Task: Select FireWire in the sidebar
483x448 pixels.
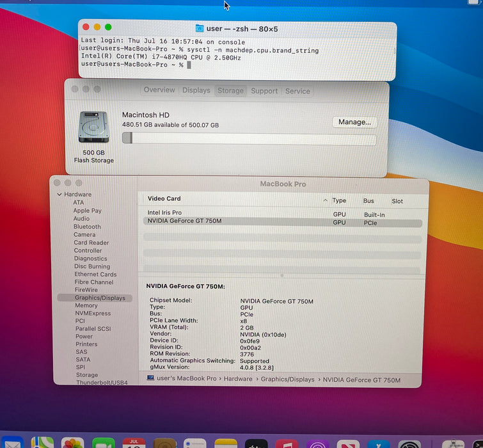Action: [x=86, y=290]
